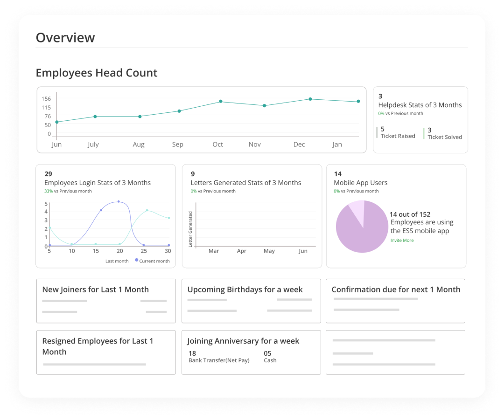Click Employees Login Stats of 3 Months title
Screen dimensions: 504x420
98,183
